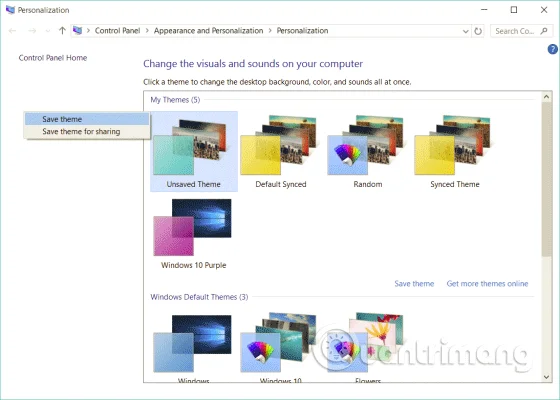The image size is (560, 400).
Task: Choose Save theme for sharing
Action: (x=87, y=131)
